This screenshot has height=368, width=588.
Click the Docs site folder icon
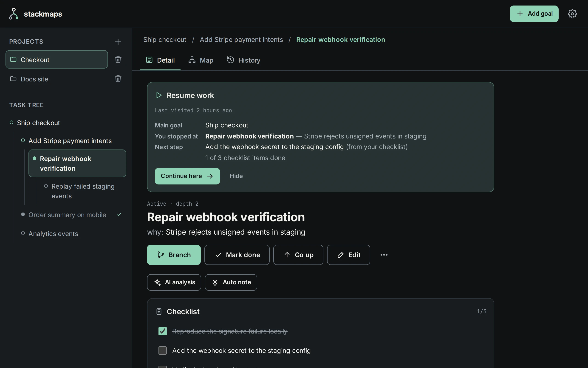pos(13,79)
